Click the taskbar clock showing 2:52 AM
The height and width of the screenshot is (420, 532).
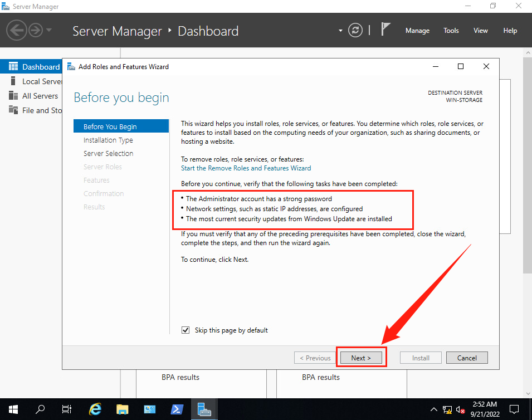coord(485,409)
